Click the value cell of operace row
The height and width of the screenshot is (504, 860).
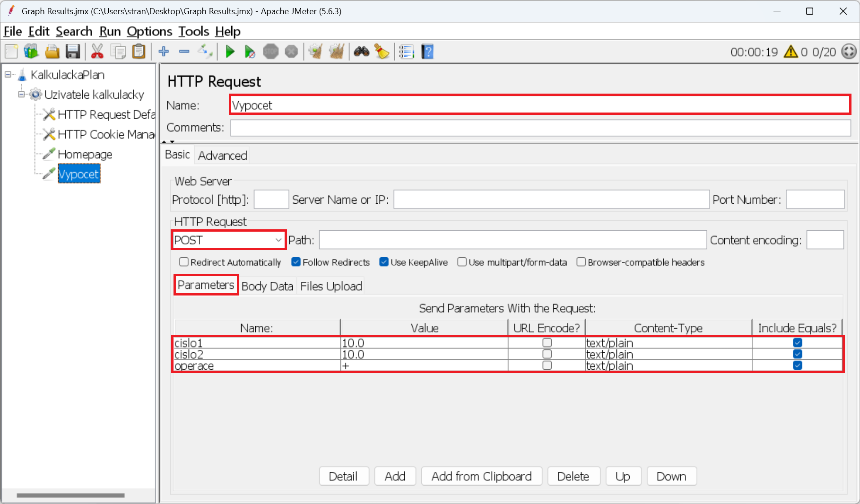[424, 365]
